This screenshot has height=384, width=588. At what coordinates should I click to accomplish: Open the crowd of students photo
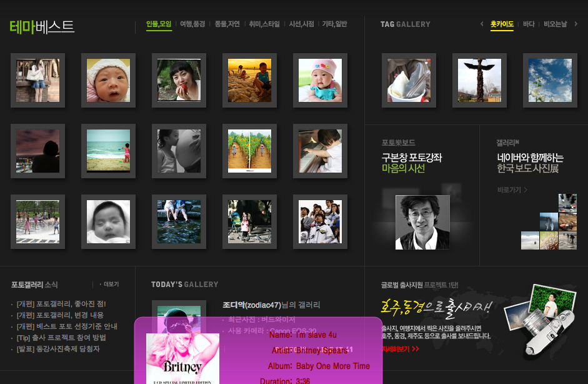pyautogui.click(x=320, y=221)
